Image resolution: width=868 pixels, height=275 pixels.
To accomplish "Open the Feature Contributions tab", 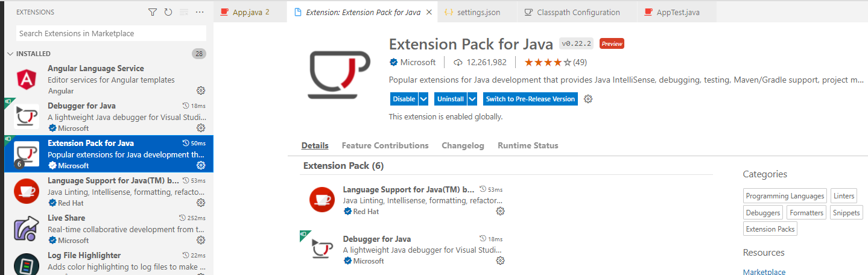I will (x=385, y=145).
